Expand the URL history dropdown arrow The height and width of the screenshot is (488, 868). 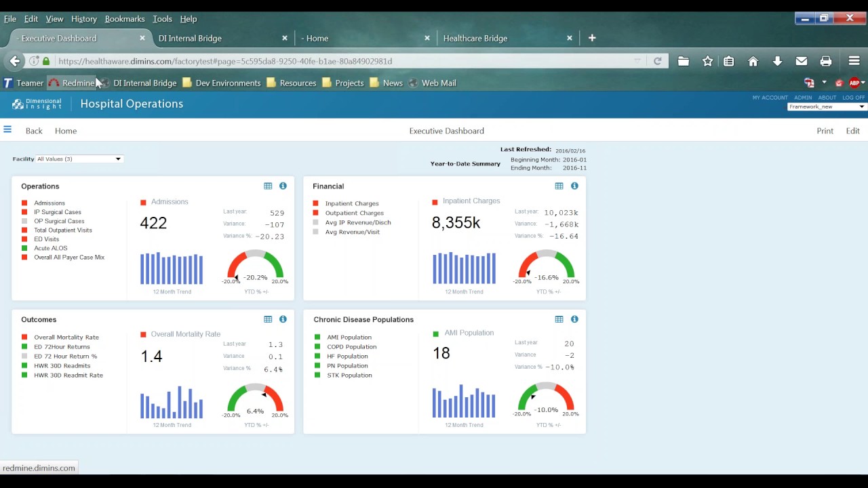(637, 61)
